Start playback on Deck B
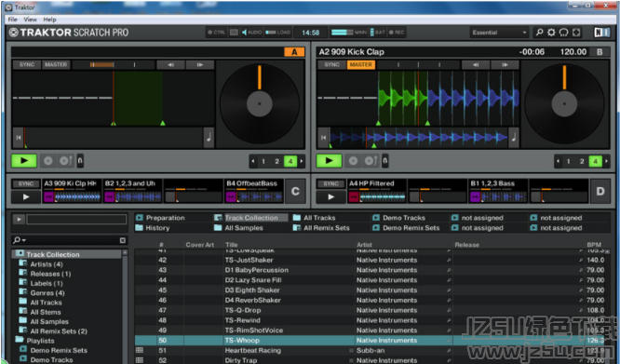 [x=329, y=160]
